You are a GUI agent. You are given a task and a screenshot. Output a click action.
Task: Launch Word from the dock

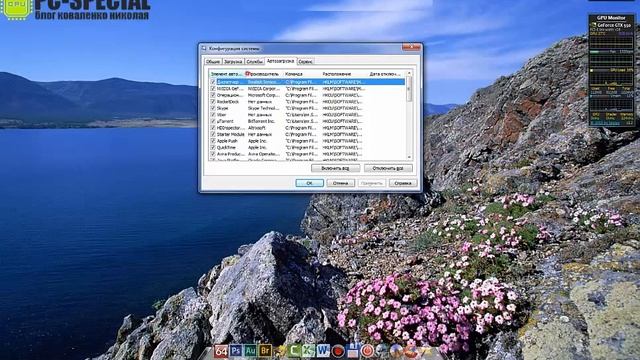tap(323, 351)
